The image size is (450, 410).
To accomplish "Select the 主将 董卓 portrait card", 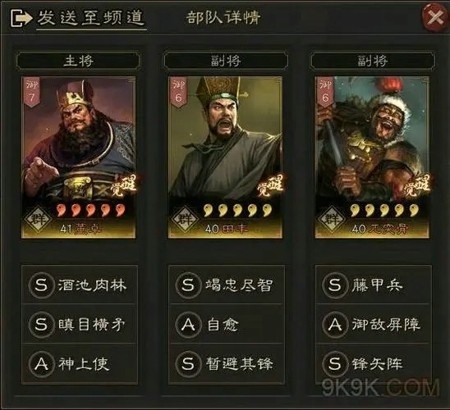I will pyautogui.click(x=79, y=157).
